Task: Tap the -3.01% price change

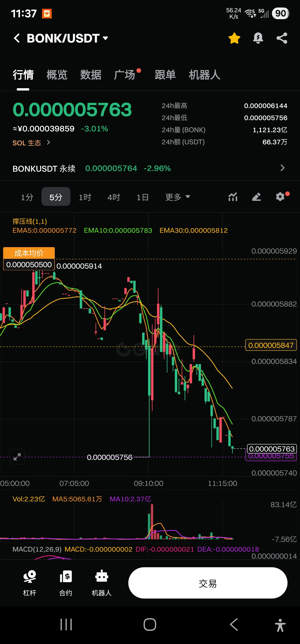Action: [94, 129]
